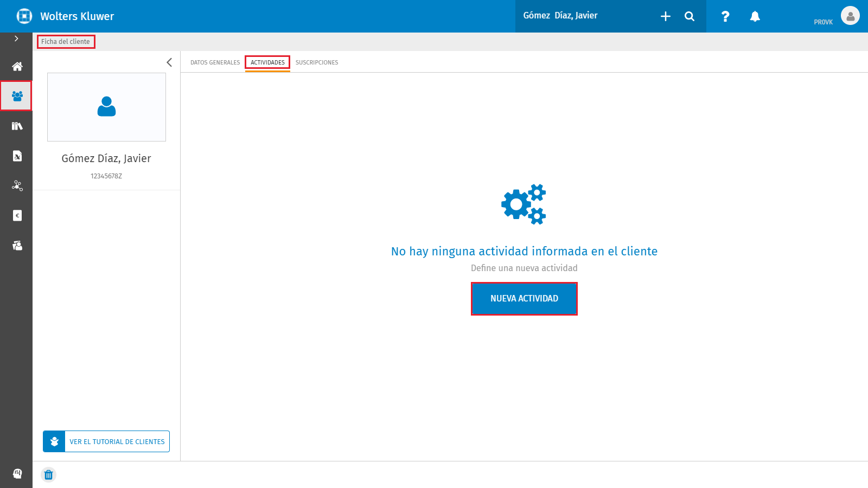Click the assistant icon at sidebar bottom
The image size is (868, 488).
[x=17, y=473]
